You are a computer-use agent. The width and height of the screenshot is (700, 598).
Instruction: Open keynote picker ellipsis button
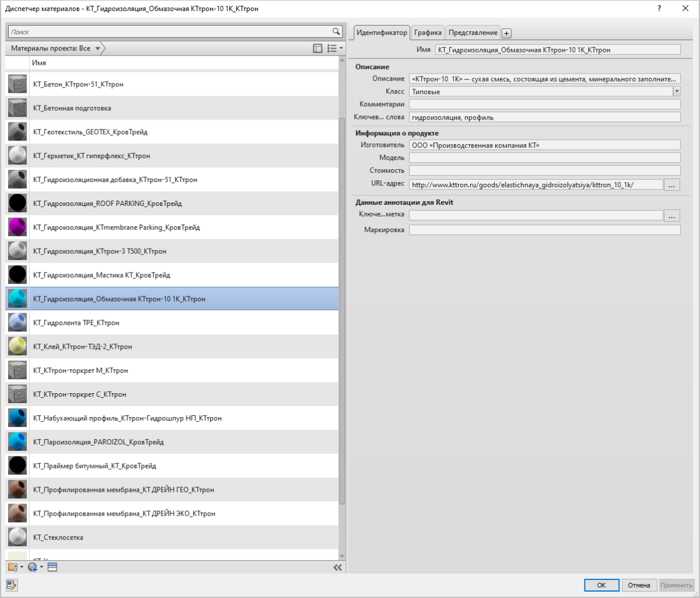click(672, 215)
